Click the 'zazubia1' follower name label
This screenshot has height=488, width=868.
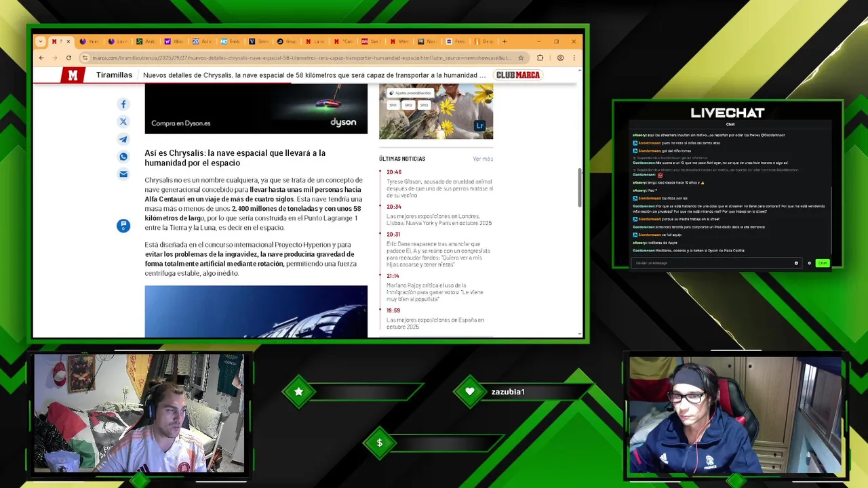pos(508,392)
